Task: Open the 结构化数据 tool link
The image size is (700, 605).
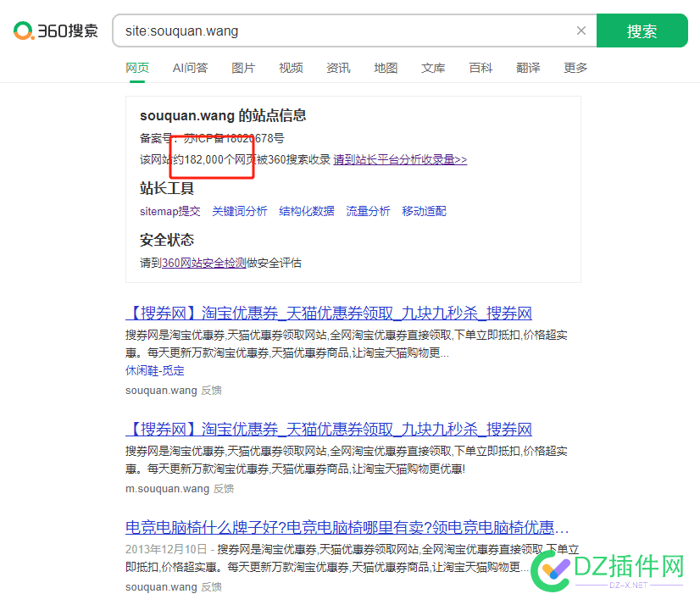Action: click(x=307, y=211)
